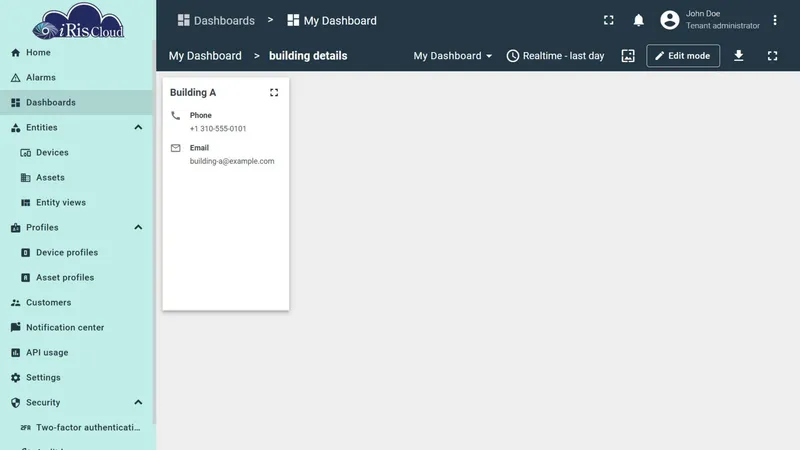Expand the Building A widget to fullscreen
This screenshot has height=450, width=800.
(274, 92)
